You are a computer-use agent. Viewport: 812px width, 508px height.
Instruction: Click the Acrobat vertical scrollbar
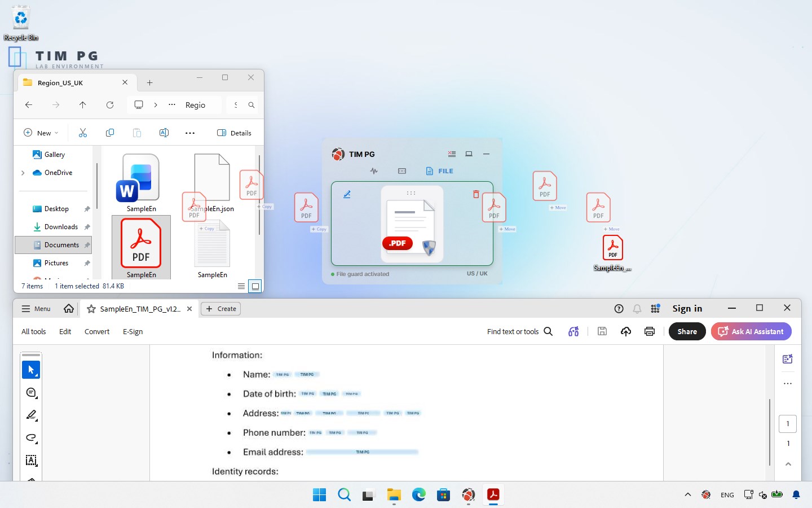[770, 432]
